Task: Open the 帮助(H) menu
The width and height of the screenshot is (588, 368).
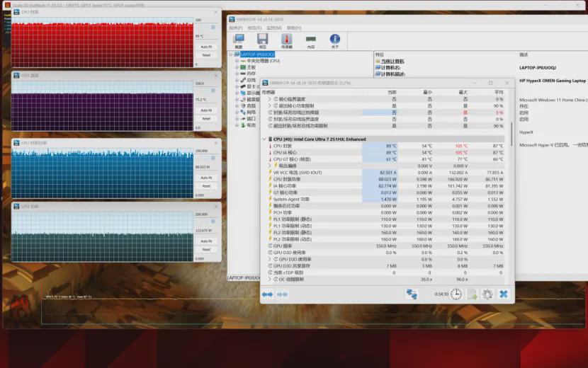Action: point(294,28)
